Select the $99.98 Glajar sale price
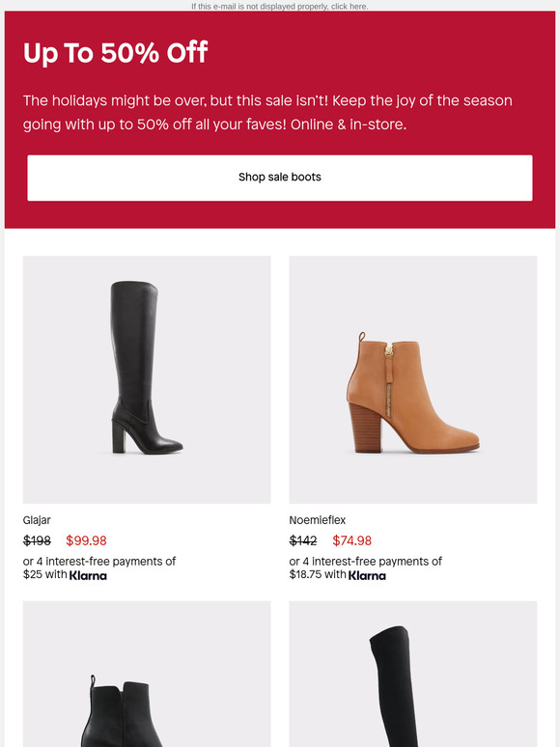 (86, 540)
